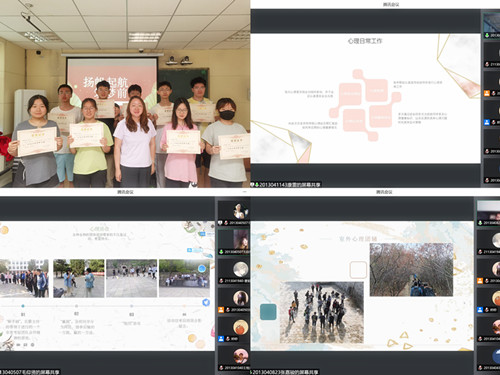The width and height of the screenshot is (500, 375).
Task: Select the top participant with white figure avatar
Action: (x=233, y=213)
